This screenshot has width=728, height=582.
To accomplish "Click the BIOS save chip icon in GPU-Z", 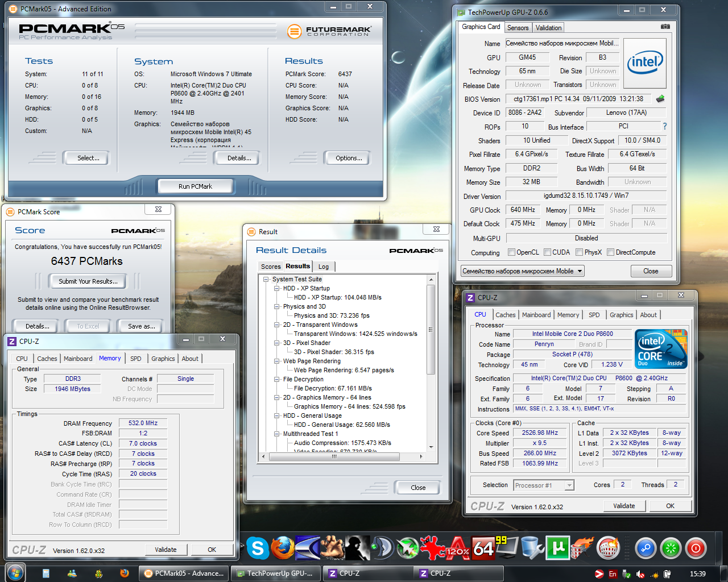I will 660,99.
